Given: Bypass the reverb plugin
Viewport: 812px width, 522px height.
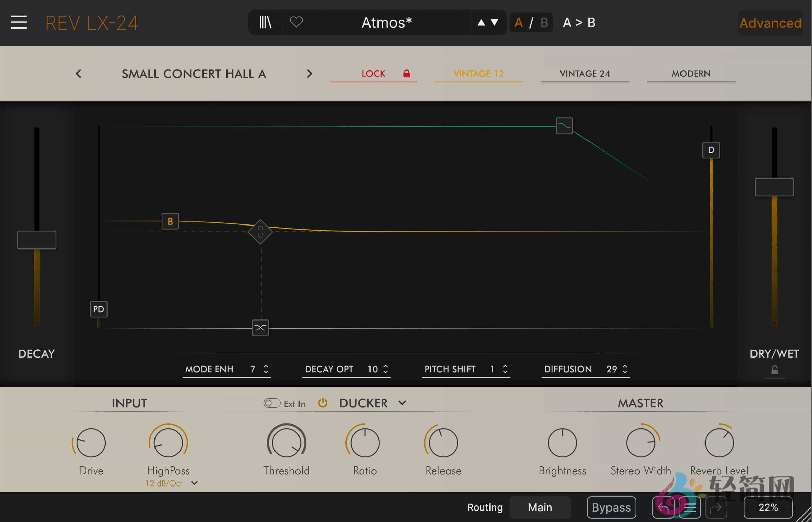Looking at the screenshot, I should click(x=611, y=507).
